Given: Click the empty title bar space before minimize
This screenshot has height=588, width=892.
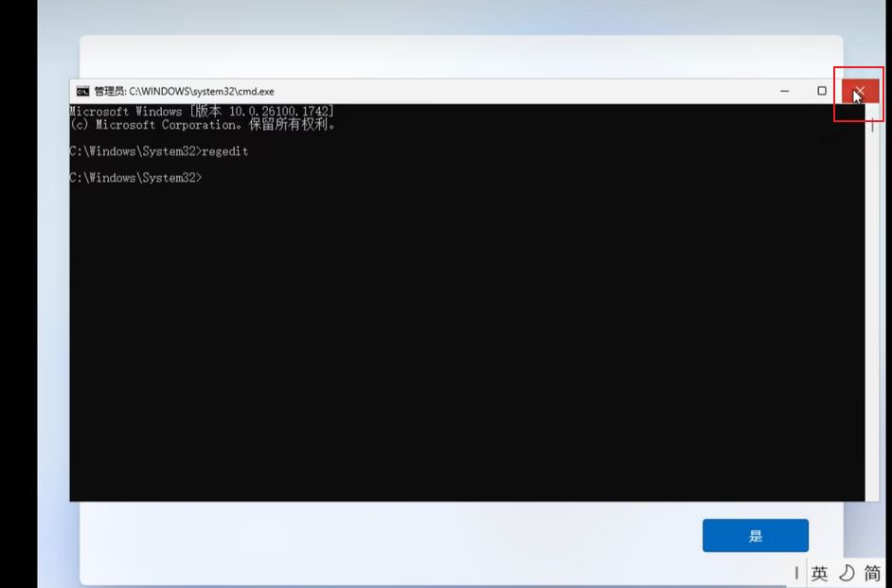Looking at the screenshot, I should (521, 92).
